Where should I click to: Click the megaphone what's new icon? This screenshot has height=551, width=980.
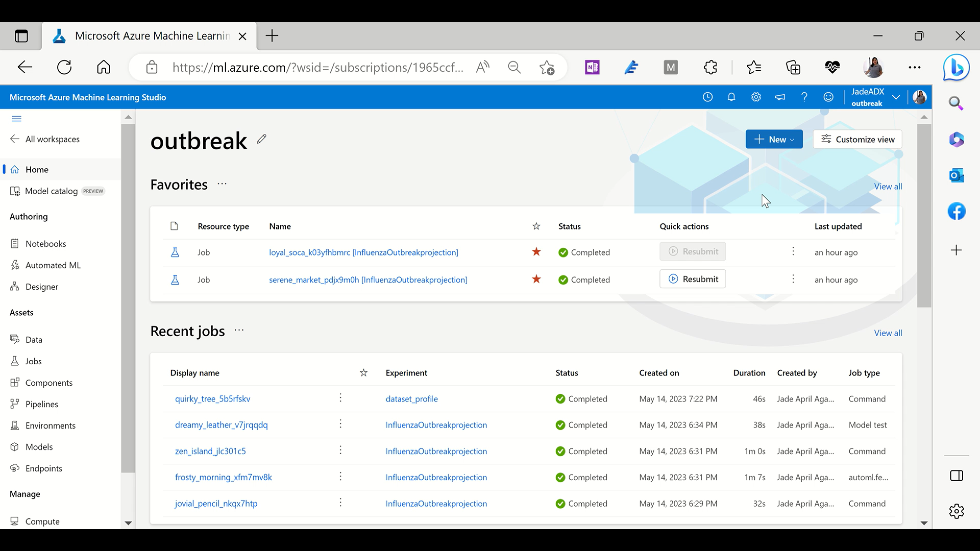(780, 97)
